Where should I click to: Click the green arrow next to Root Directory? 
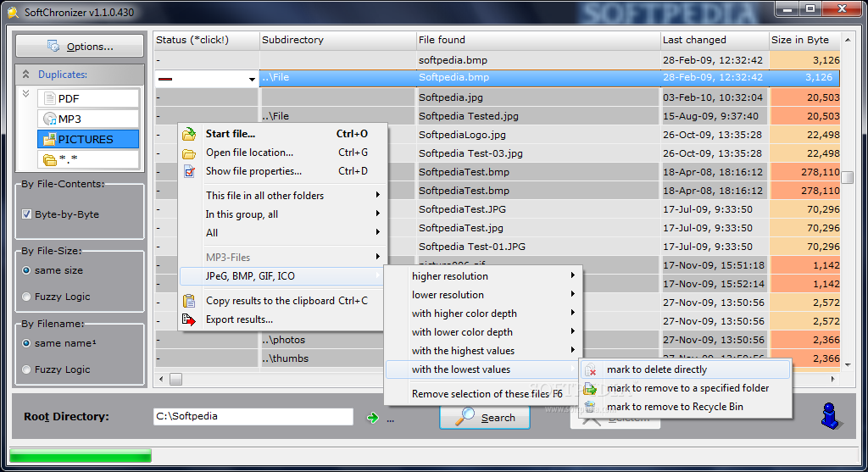(x=373, y=418)
